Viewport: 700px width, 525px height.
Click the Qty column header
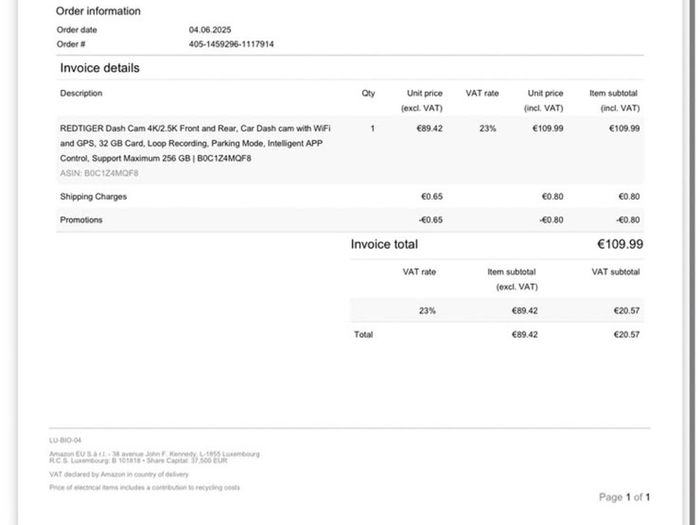point(368,93)
